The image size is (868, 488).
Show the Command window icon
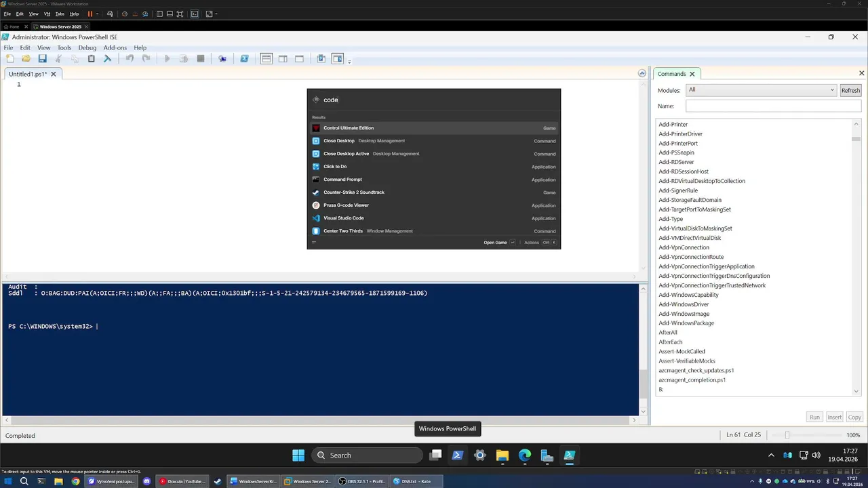(x=321, y=59)
